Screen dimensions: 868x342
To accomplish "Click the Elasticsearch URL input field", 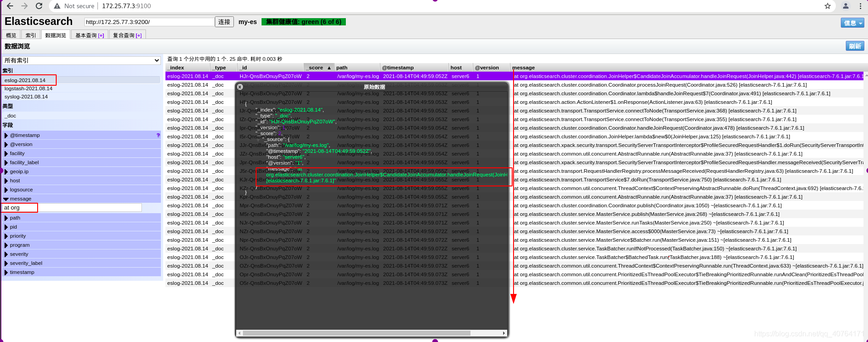I will click(x=149, y=22).
